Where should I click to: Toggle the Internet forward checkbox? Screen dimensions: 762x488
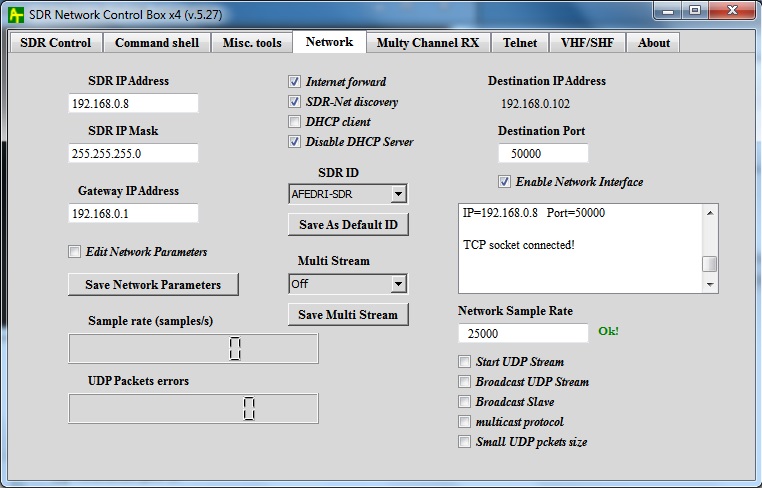pyautogui.click(x=295, y=82)
